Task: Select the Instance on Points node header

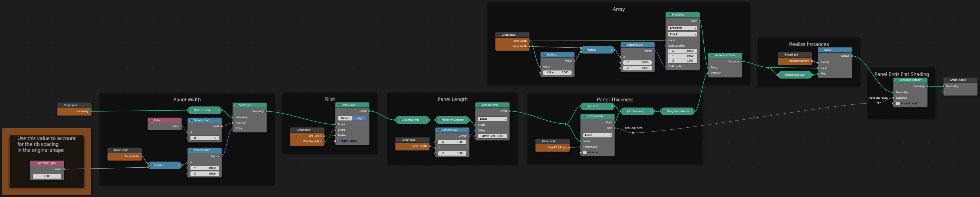Action: point(725,55)
